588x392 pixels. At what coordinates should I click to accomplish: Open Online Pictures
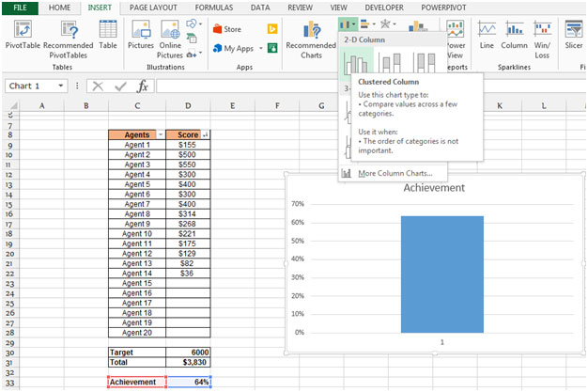pyautogui.click(x=170, y=39)
